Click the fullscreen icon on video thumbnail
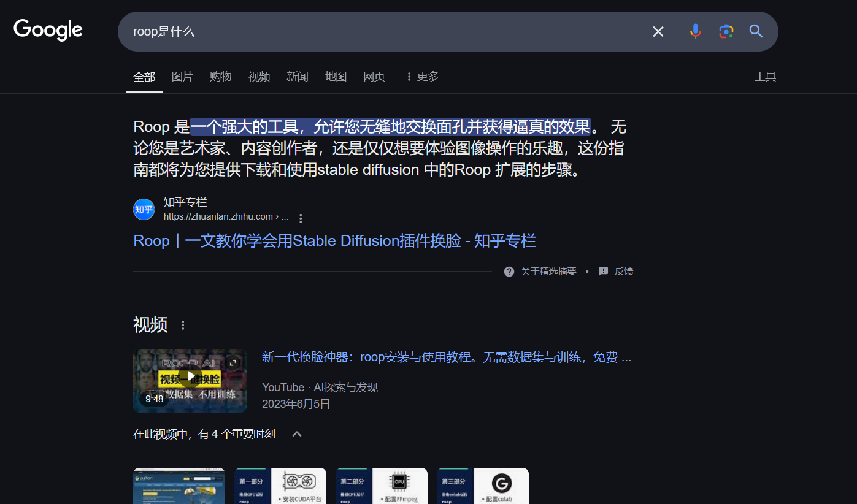 pyautogui.click(x=233, y=362)
